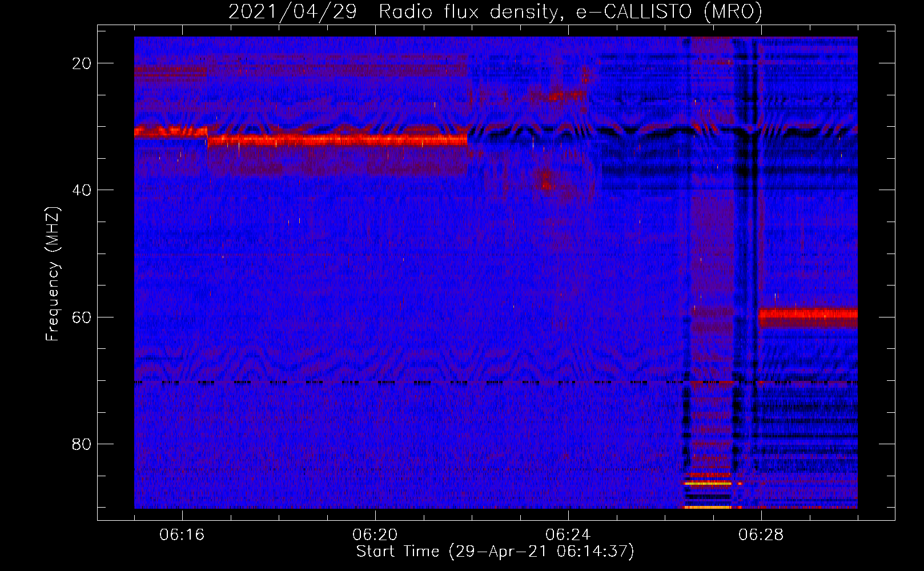Click the "06:24" time tick label

point(568,535)
